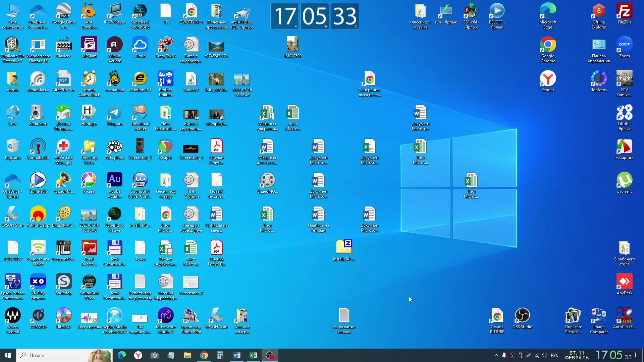Launch Zoom desktop shortcut
This screenshot has height=362, width=644.
pos(624,48)
